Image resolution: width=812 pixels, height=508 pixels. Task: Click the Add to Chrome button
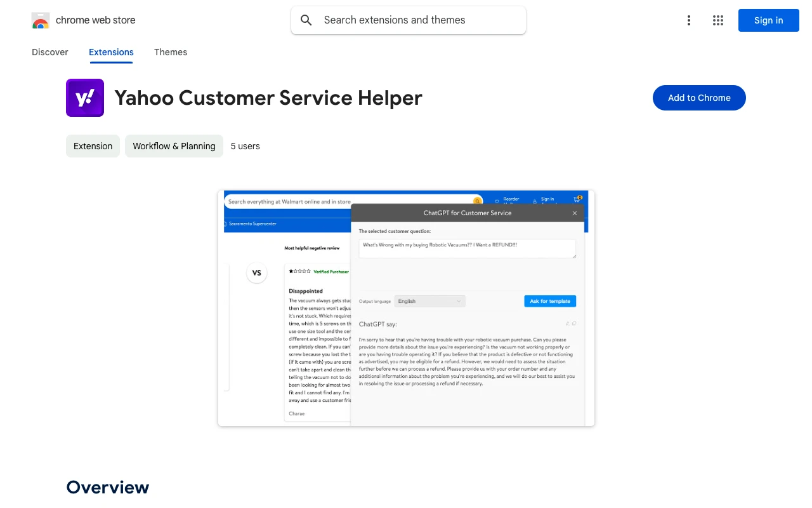tap(699, 98)
